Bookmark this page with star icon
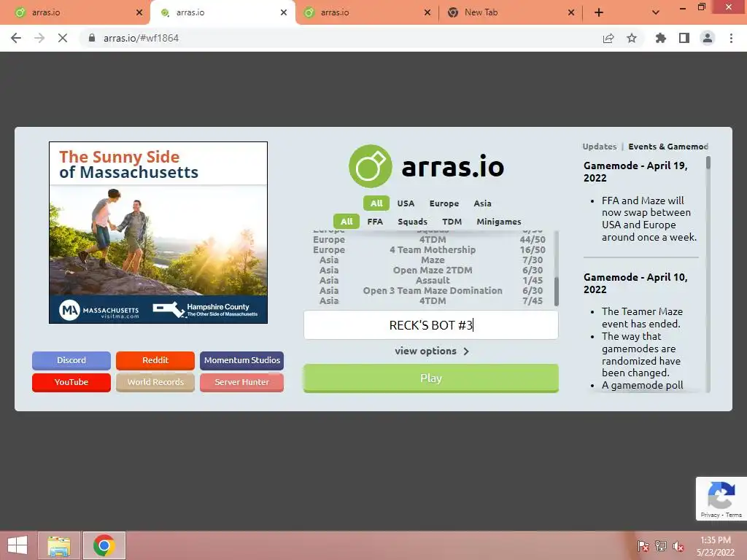 632,38
